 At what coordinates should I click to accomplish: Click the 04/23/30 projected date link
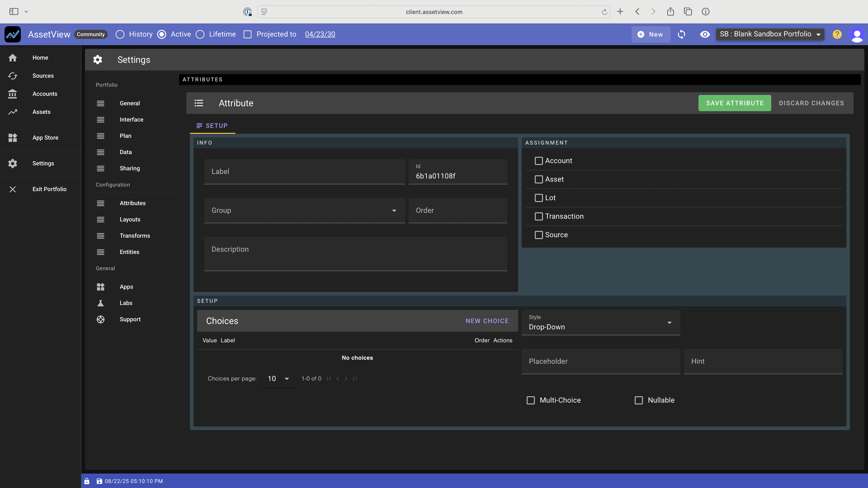coord(320,34)
